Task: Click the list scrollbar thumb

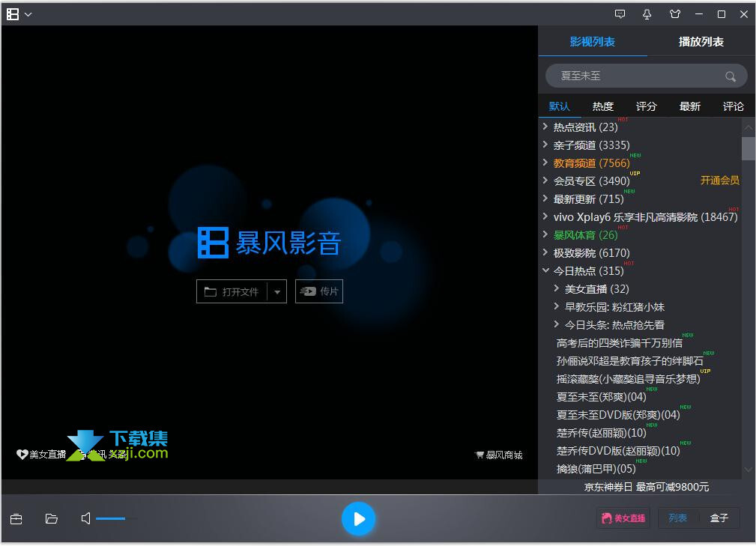Action: 749,148
